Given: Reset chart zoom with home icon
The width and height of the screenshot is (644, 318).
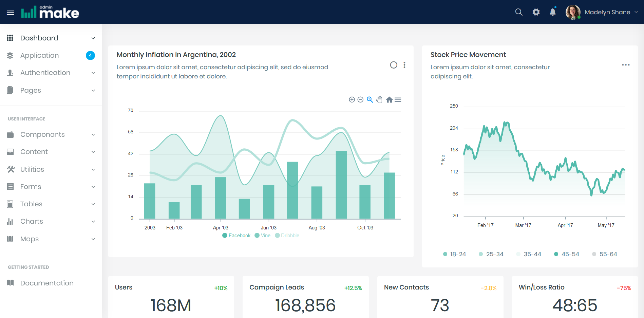Looking at the screenshot, I should pyautogui.click(x=389, y=99).
